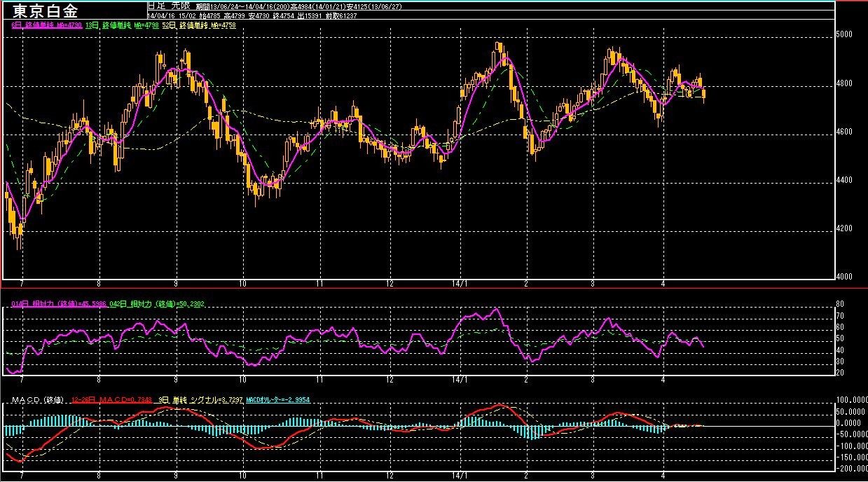This screenshot has height=482, width=868.
Task: Click month 9 label under price chart
Action: click(x=176, y=283)
